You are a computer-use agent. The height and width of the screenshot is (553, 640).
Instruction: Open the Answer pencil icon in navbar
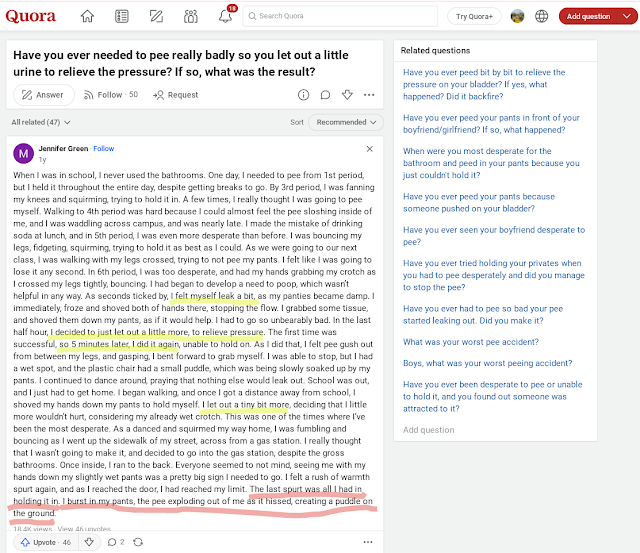(156, 16)
